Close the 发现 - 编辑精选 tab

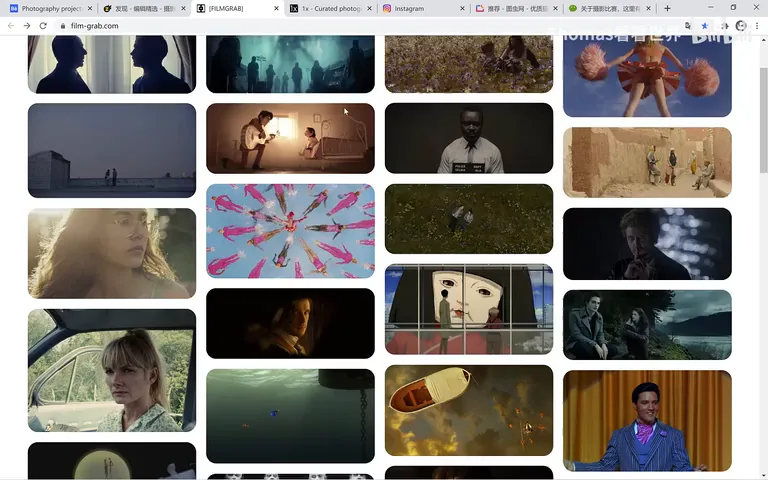[183, 8]
